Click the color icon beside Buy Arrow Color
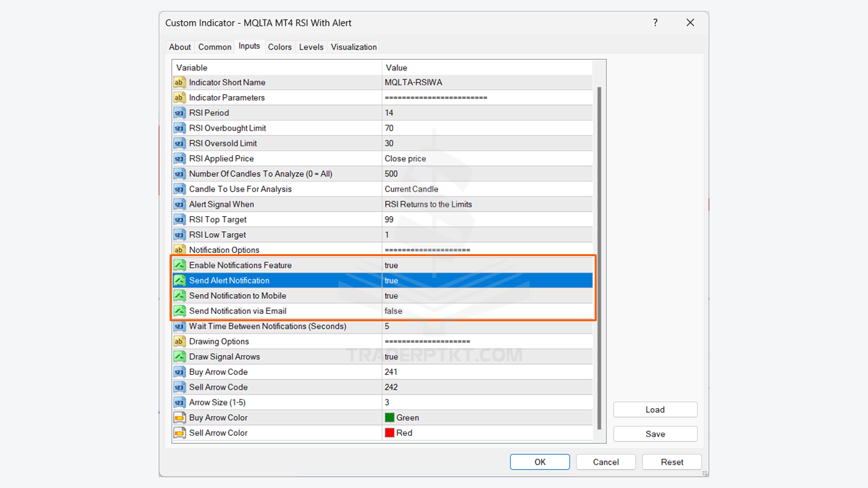Viewport: 868px width, 488px height. (x=180, y=418)
